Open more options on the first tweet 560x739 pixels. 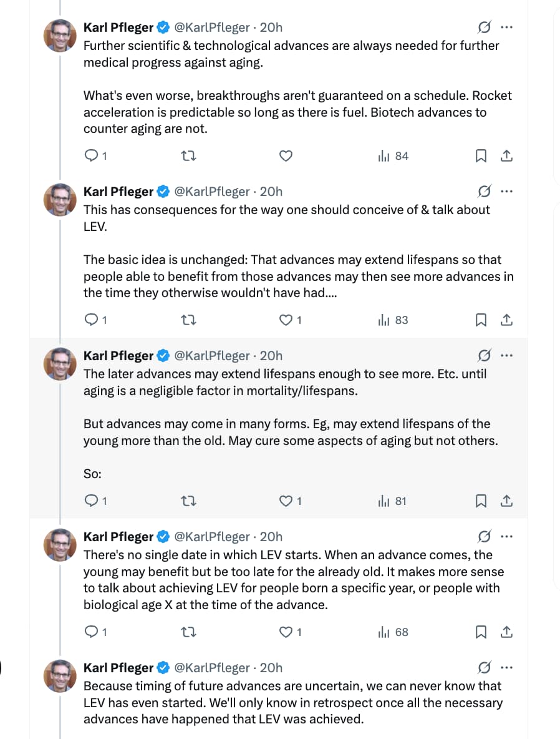pos(507,27)
